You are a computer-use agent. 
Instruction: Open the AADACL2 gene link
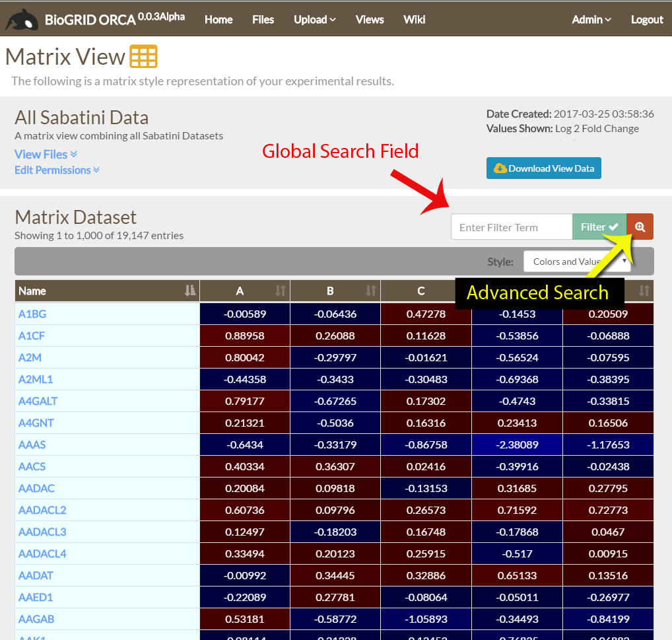pos(42,510)
